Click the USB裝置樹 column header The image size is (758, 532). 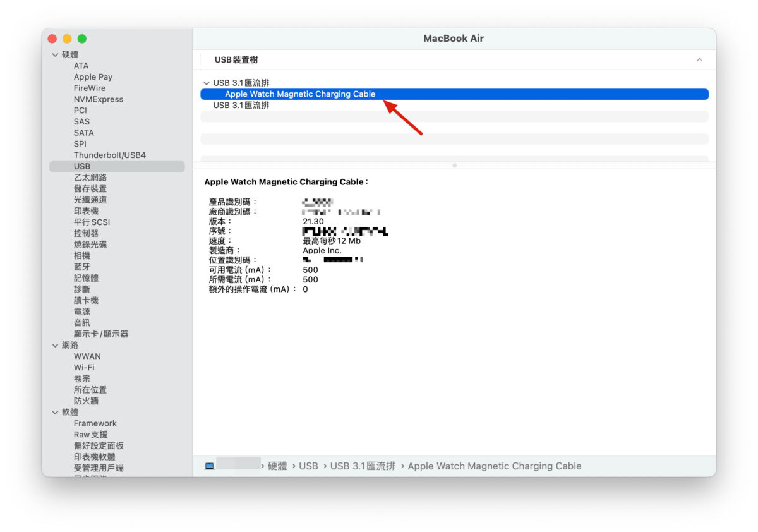236,60
